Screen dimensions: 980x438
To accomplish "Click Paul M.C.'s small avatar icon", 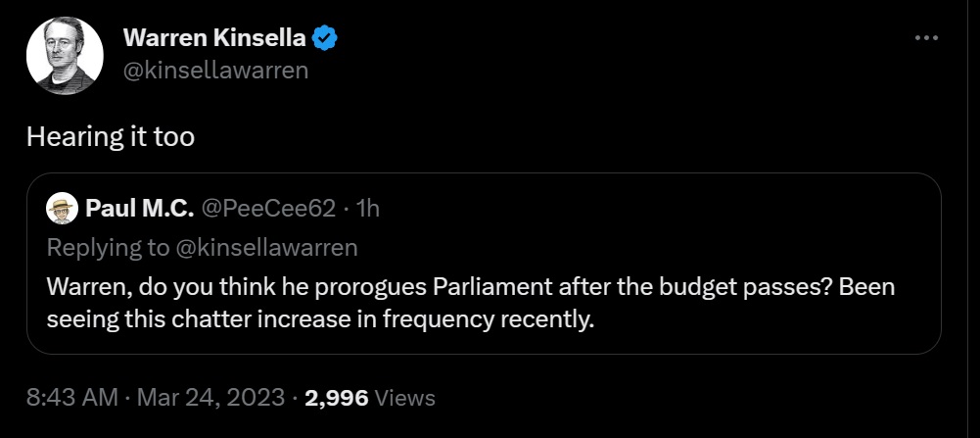I will (x=62, y=208).
